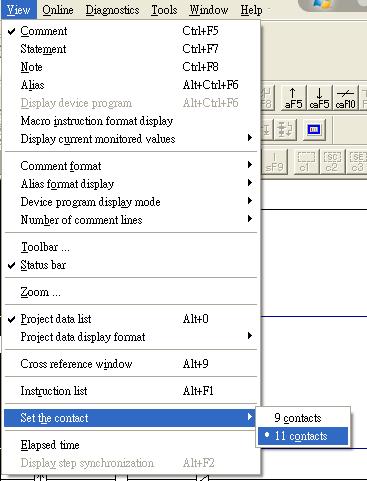Click the SC c2 toolbar icon

pos(331,162)
